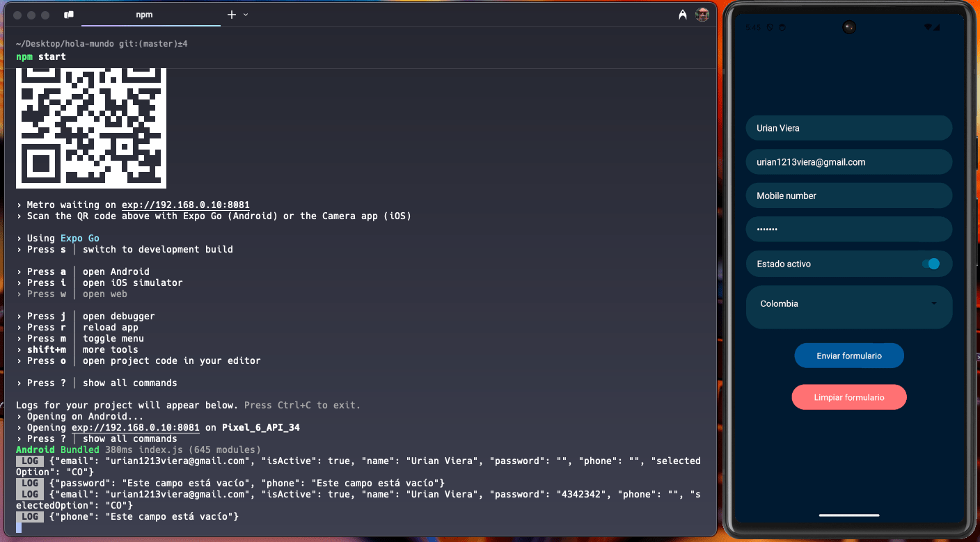Viewport: 980px width, 542px height.
Task: Click 'open project code in your editor'
Action: (x=172, y=361)
